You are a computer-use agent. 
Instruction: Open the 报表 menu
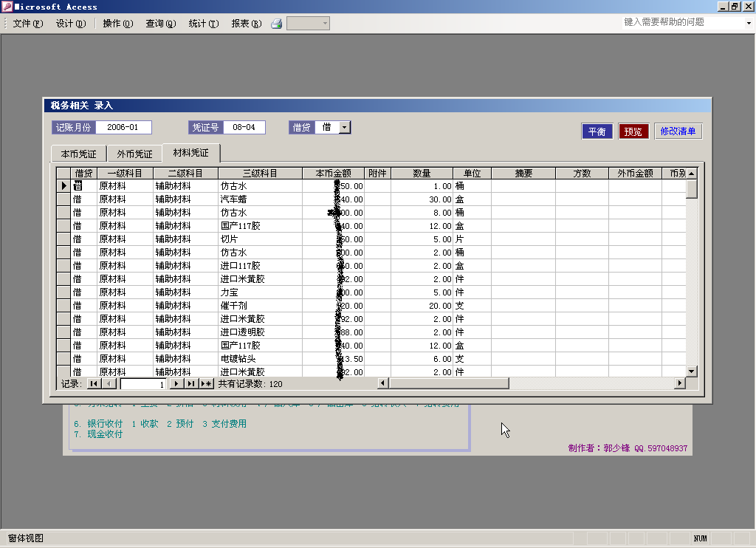[246, 24]
